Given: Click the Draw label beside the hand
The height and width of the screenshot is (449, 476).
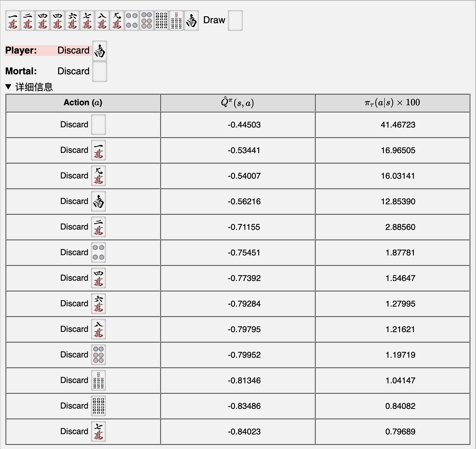Looking at the screenshot, I should click(x=214, y=20).
